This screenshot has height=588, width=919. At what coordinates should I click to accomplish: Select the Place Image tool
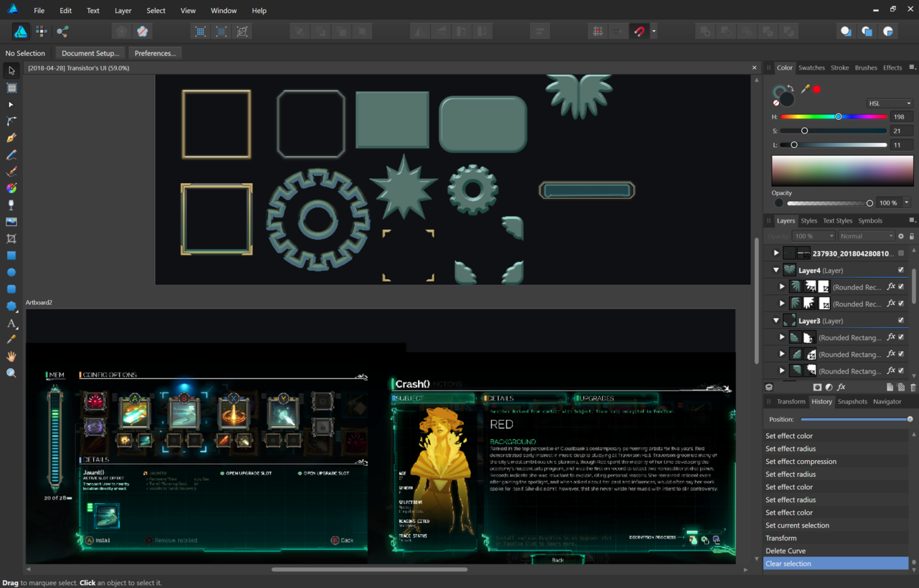(x=11, y=222)
